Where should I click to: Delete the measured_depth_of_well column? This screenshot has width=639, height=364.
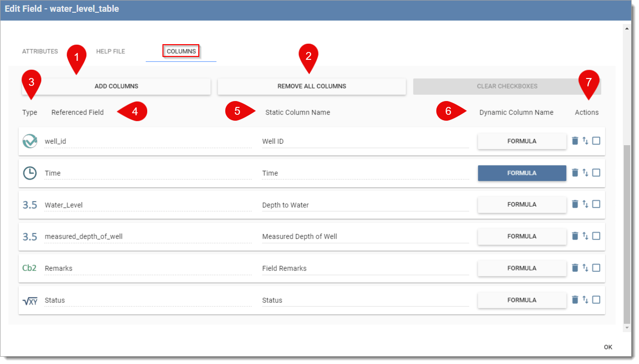[x=575, y=236]
